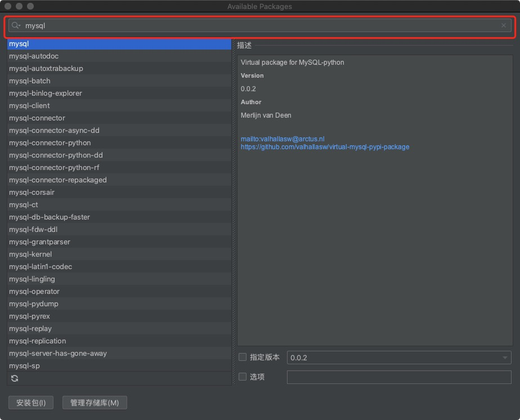Image resolution: width=520 pixels, height=420 pixels.
Task: Click the 安装包(I) install button
Action: click(31, 403)
